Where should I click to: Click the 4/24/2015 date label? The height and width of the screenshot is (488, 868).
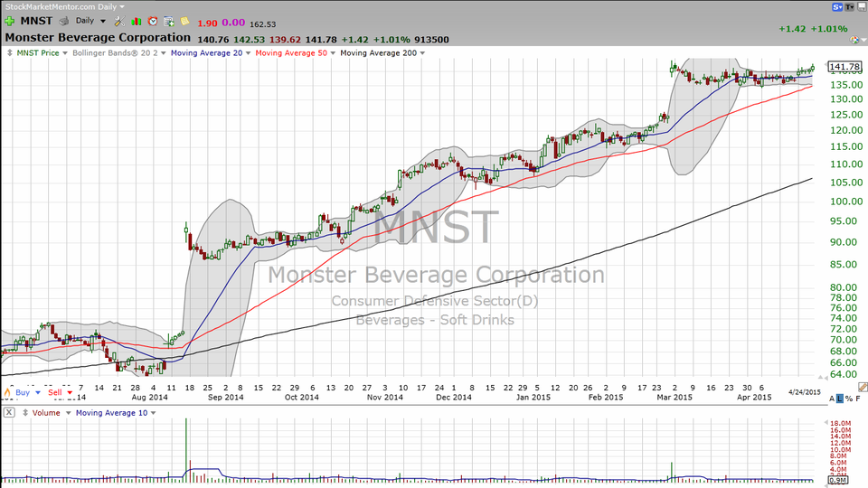(805, 392)
